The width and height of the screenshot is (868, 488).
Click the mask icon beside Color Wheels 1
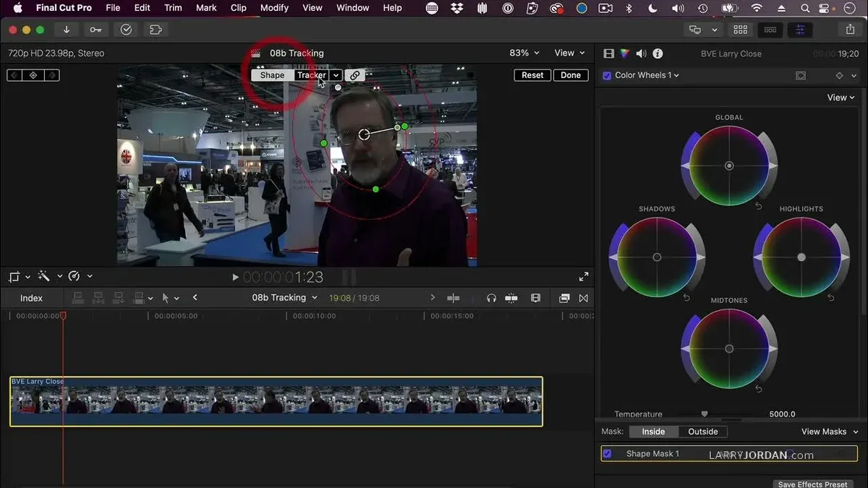tap(801, 75)
